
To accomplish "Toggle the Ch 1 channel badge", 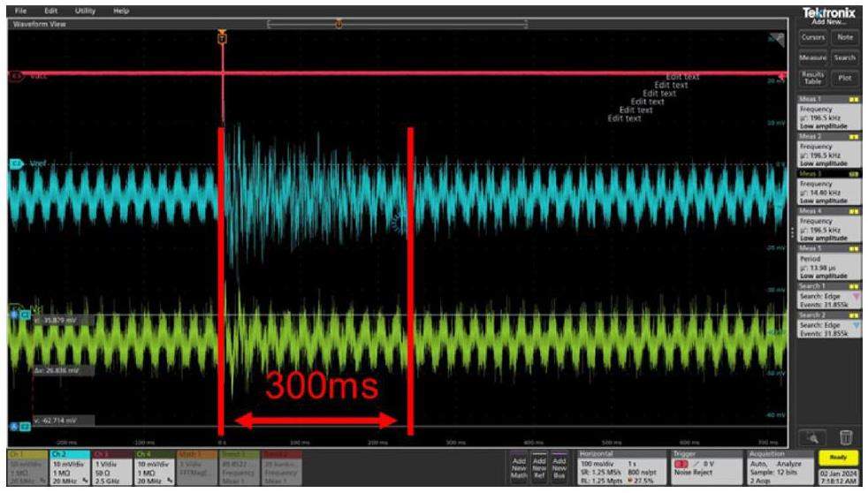I will tap(27, 465).
